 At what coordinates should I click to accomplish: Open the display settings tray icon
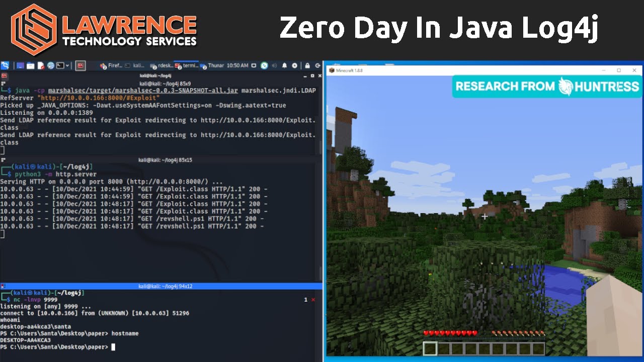(254, 65)
